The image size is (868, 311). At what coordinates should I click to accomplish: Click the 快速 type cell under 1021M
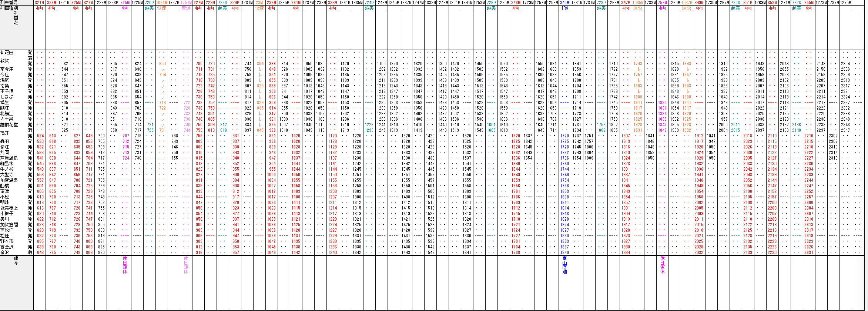(x=162, y=8)
